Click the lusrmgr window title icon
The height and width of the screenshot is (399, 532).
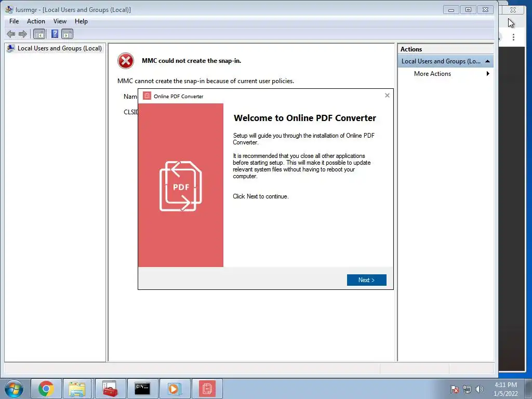click(9, 9)
